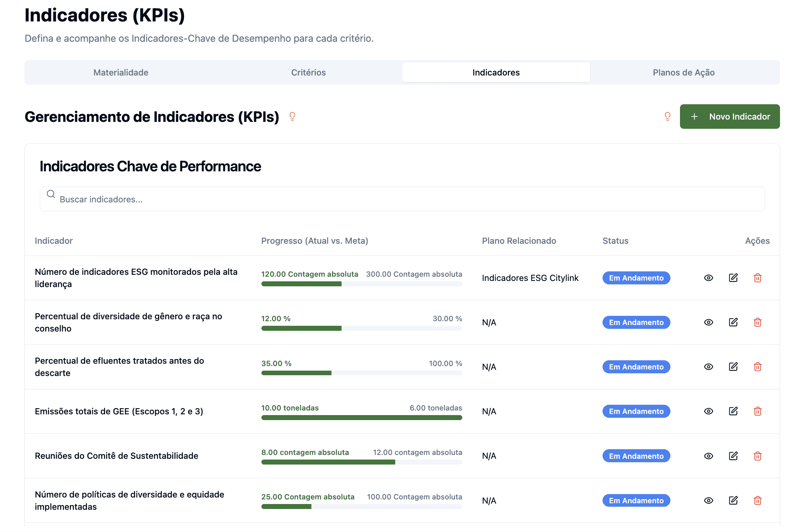The height and width of the screenshot is (532, 808).
Task: Delete Número de indicadores ESG monitorados row
Action: tap(757, 278)
